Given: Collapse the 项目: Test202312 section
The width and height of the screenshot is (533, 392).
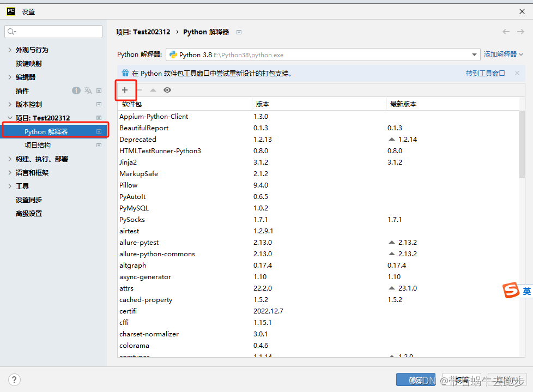Looking at the screenshot, I should [10, 118].
